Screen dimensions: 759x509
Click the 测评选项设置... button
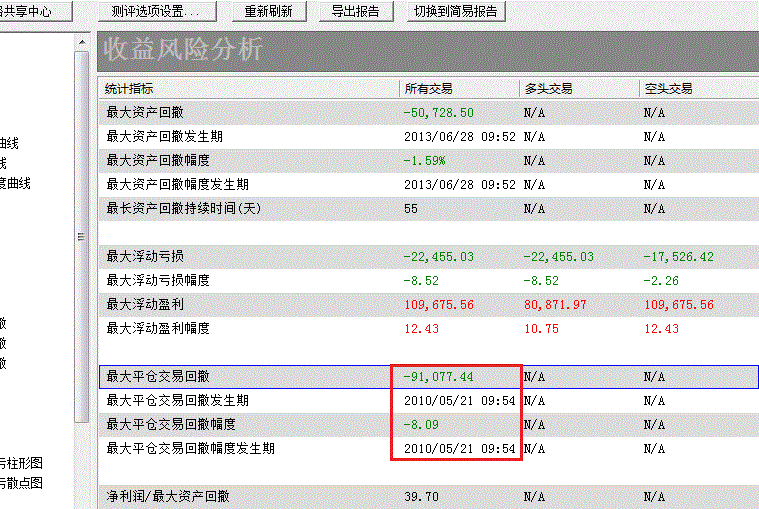tap(156, 12)
